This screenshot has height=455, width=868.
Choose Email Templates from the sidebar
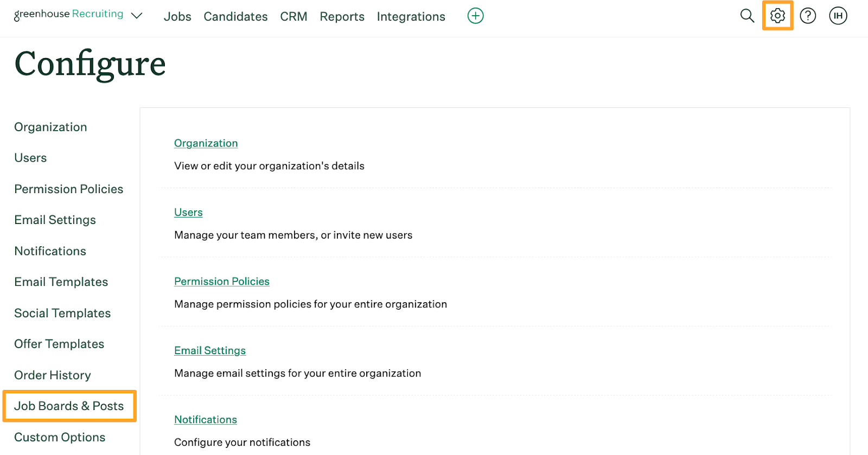(61, 282)
